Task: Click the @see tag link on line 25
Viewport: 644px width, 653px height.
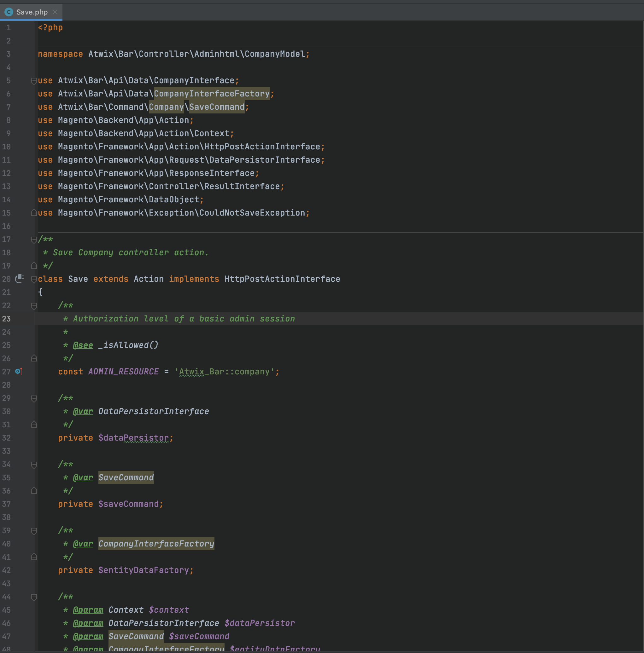Action: click(x=83, y=345)
